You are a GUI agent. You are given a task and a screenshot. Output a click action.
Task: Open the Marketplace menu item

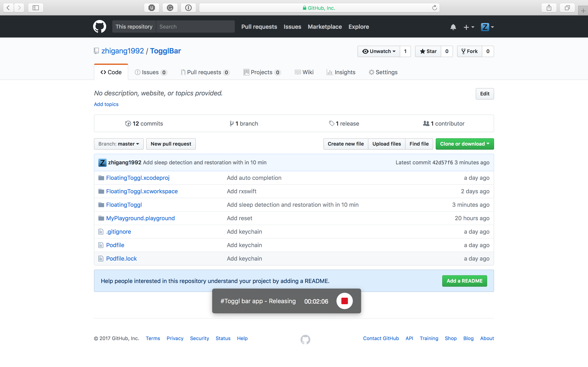tap(325, 27)
